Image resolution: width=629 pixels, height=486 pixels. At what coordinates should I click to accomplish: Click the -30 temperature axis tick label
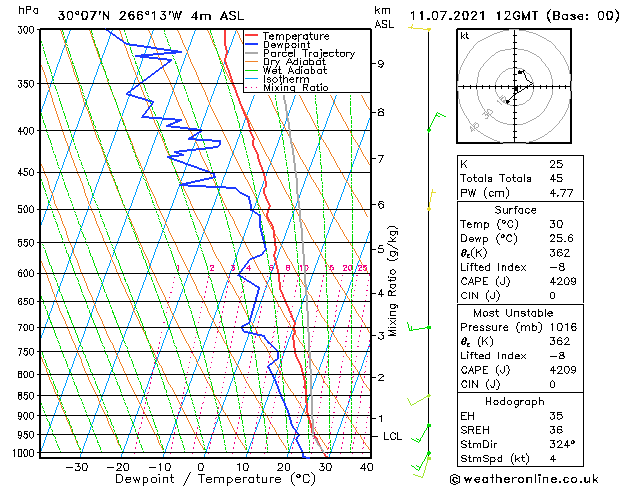tap(77, 467)
